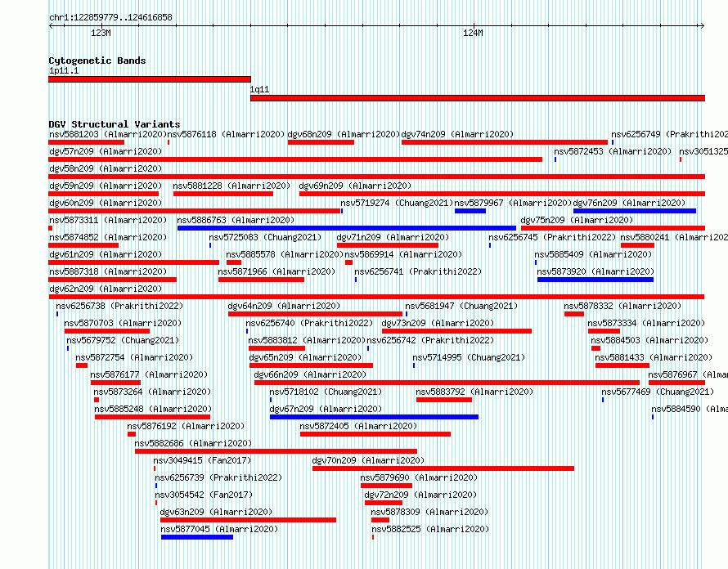The width and height of the screenshot is (728, 569).
Task: Click nsv6256740 (Prakrithi2022) label
Action: pos(309,323)
